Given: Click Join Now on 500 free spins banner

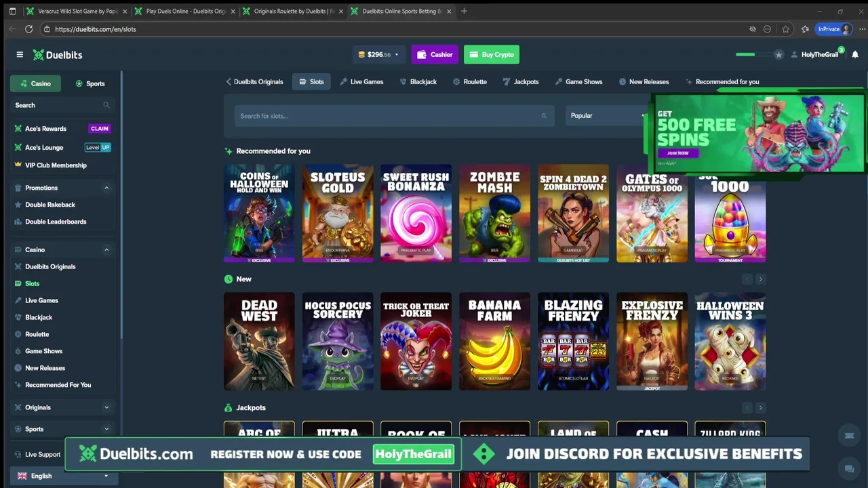Looking at the screenshot, I should pyautogui.click(x=677, y=153).
